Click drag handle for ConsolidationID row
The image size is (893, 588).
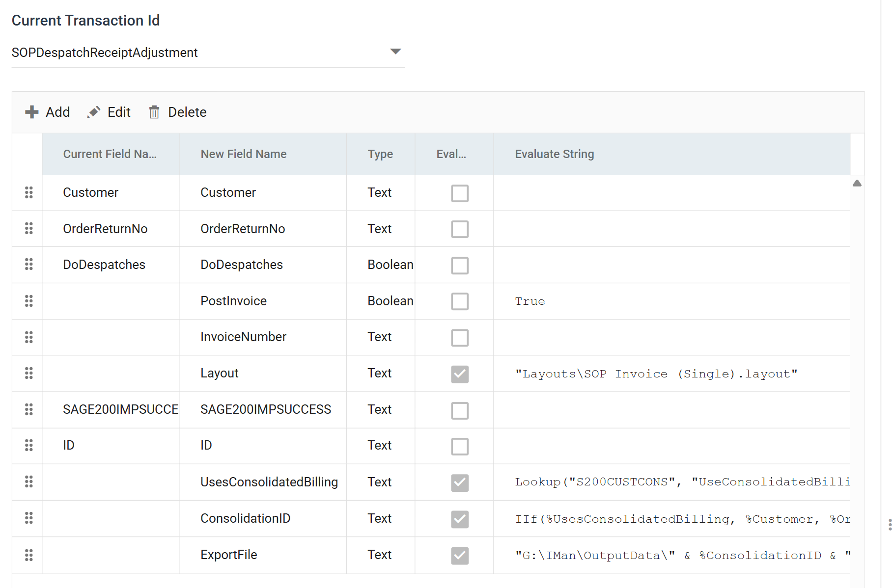29,518
